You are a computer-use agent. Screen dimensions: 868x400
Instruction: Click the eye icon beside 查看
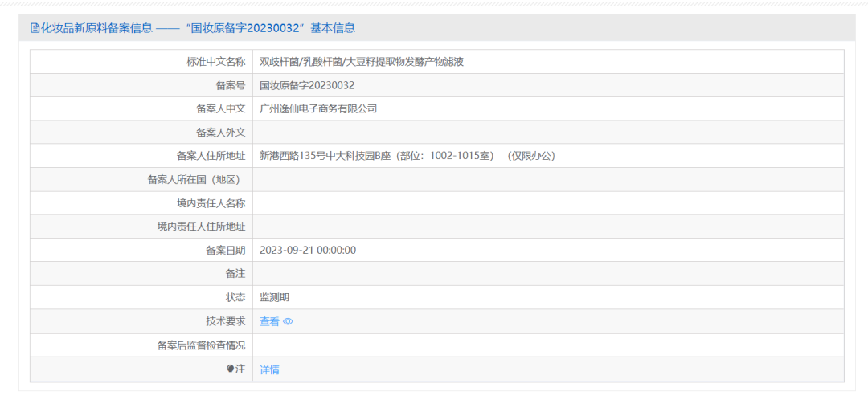tap(288, 321)
